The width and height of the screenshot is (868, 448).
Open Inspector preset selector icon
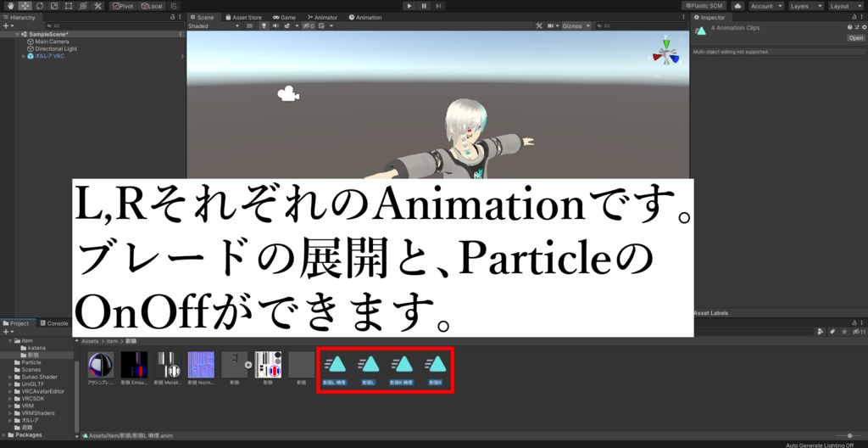(x=856, y=27)
